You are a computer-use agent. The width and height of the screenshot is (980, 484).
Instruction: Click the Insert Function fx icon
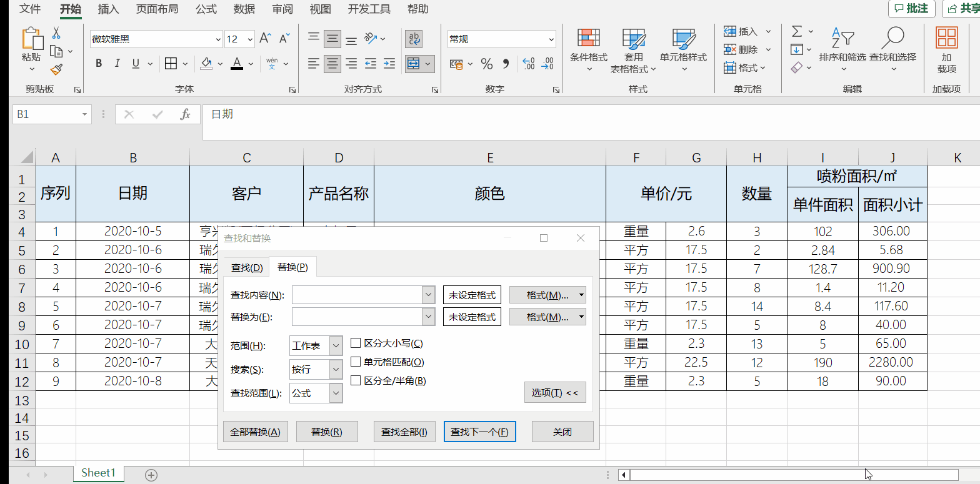point(185,114)
